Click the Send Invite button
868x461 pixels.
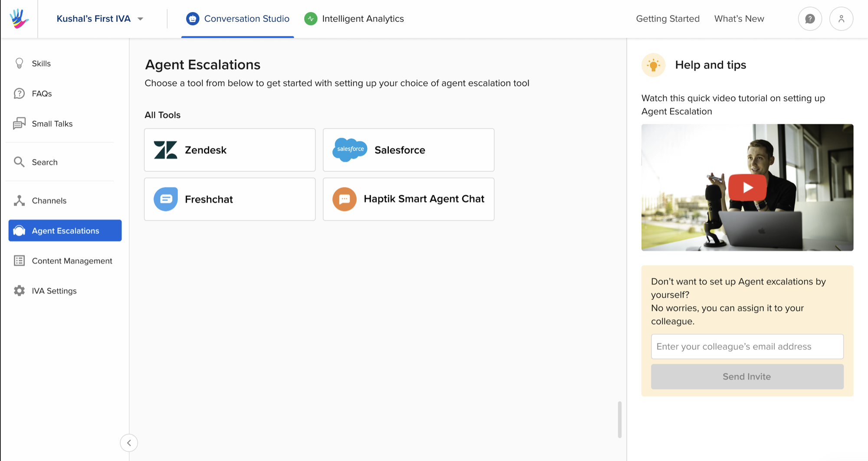pyautogui.click(x=747, y=376)
